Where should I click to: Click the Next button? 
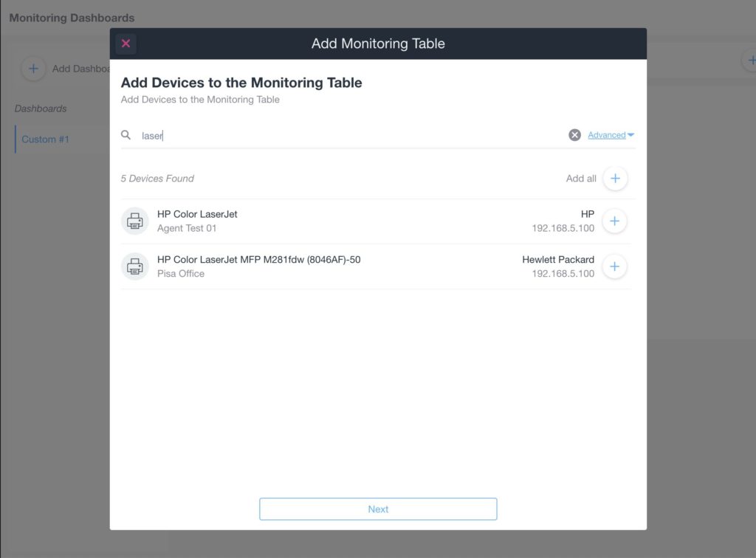(378, 509)
